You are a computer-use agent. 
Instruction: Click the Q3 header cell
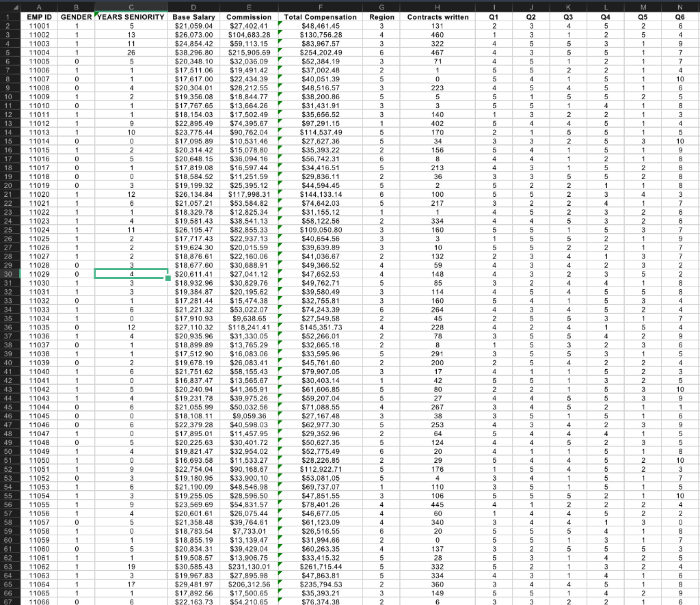pyautogui.click(x=568, y=17)
